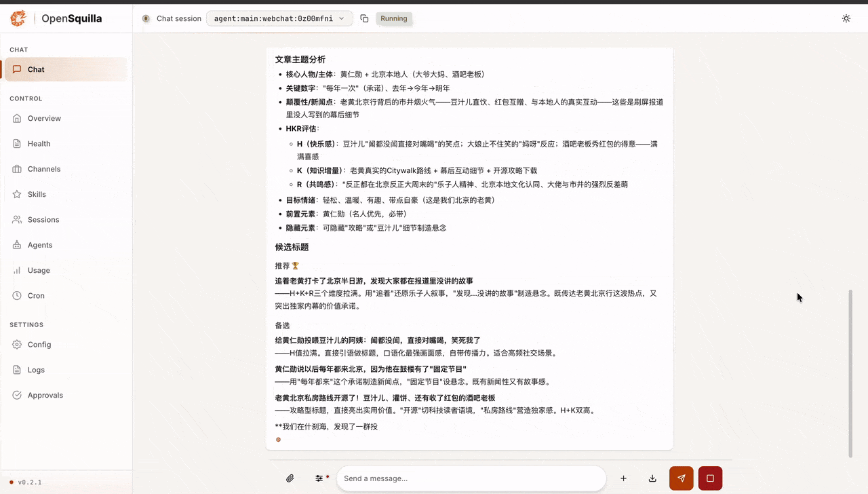Viewport: 868px width, 494px height.
Task: Click the title starting 黄仁勋说以后每年都来北京
Action: coord(371,368)
